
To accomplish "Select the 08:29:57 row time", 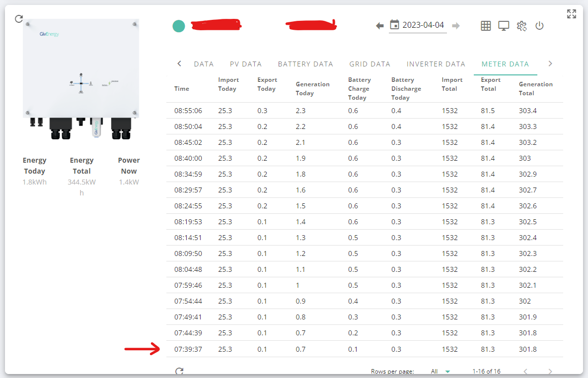I will click(188, 190).
